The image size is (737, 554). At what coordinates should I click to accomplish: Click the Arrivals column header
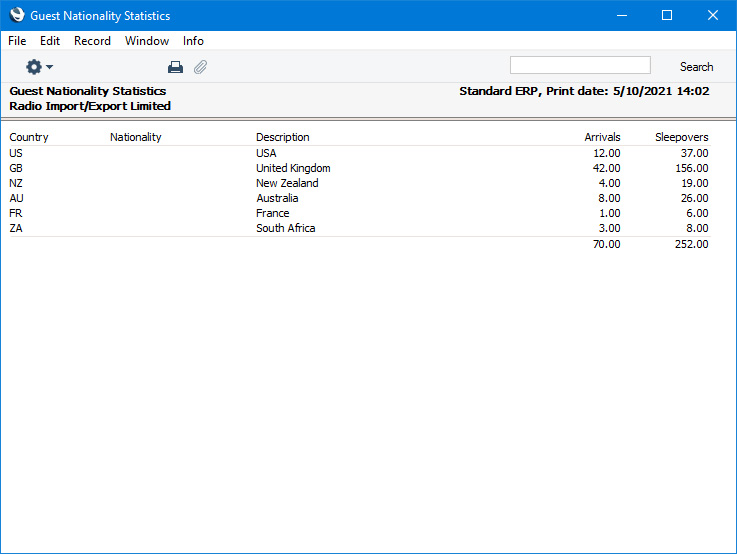[x=602, y=137]
